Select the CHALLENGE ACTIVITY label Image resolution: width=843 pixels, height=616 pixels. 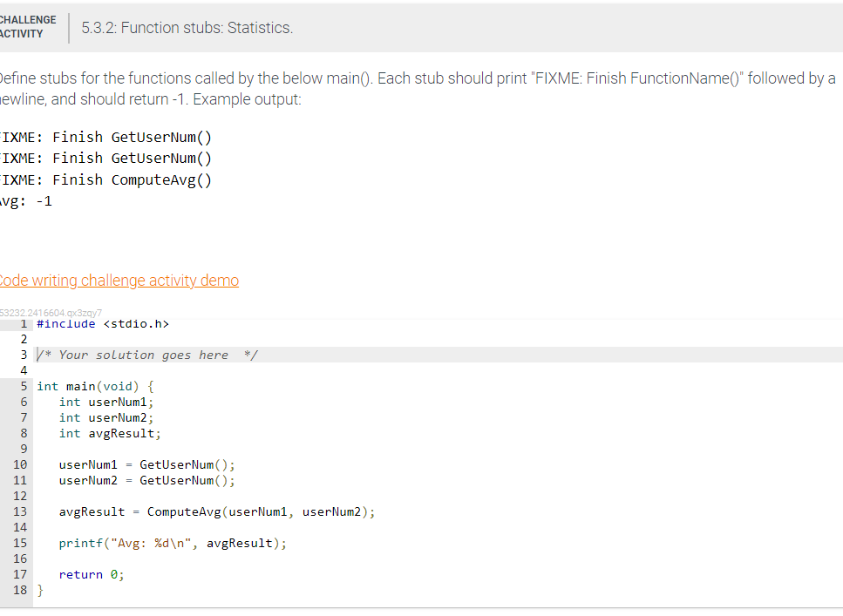28,25
